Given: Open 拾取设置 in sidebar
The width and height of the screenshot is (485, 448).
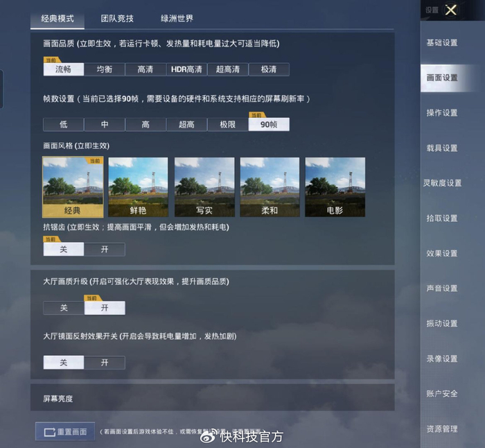Looking at the screenshot, I should point(442,218).
